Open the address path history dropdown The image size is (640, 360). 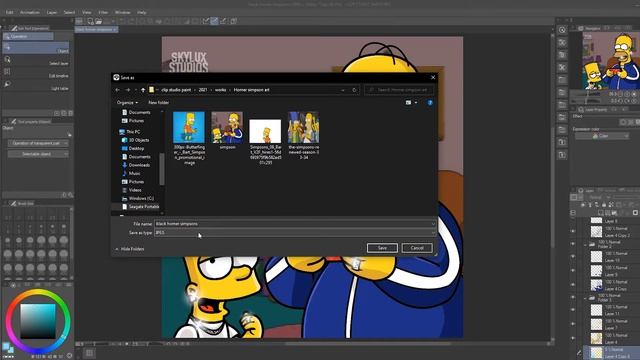343,90
